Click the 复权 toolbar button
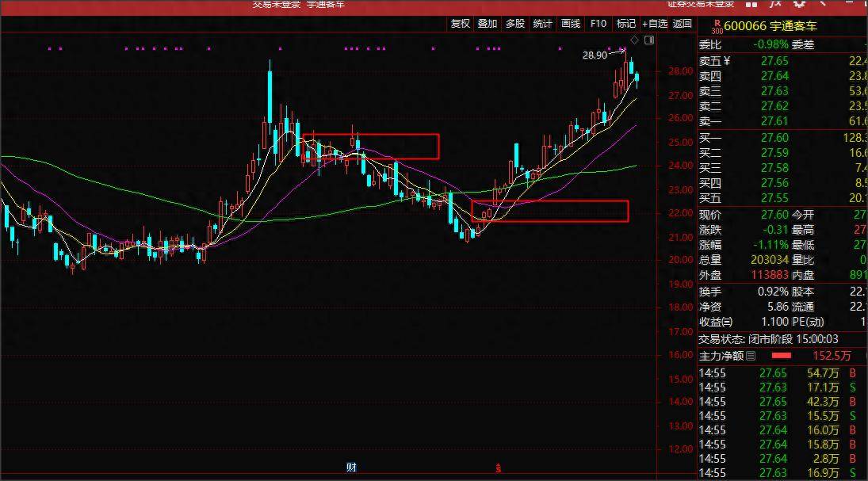 [x=460, y=24]
